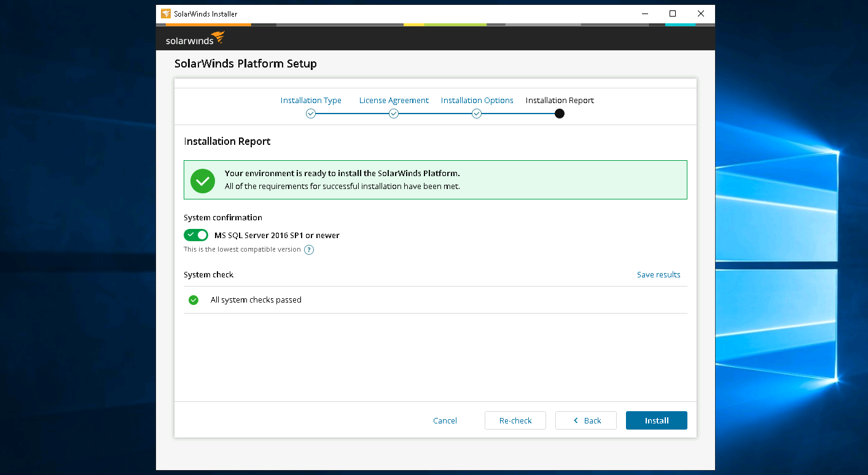868x475 pixels.
Task: Open help icon beside lowest compatible version
Action: pyautogui.click(x=309, y=250)
